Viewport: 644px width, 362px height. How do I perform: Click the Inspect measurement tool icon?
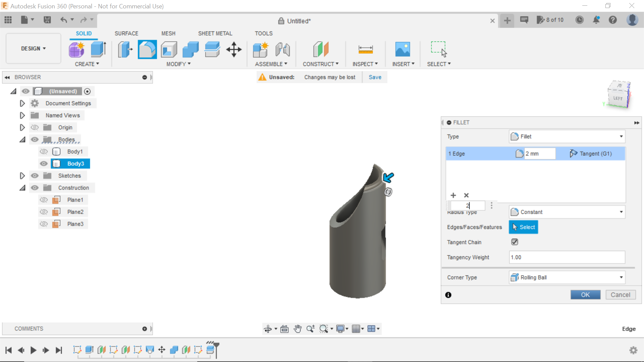(x=365, y=49)
